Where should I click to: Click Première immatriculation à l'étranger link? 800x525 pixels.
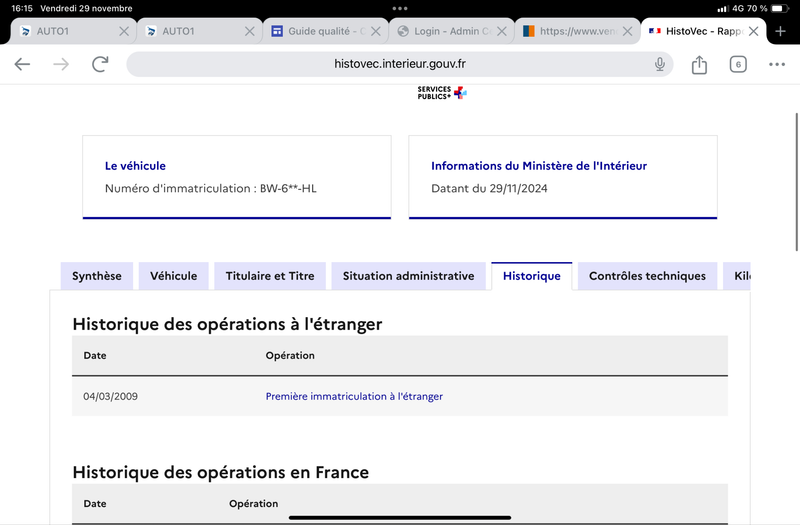tap(354, 396)
